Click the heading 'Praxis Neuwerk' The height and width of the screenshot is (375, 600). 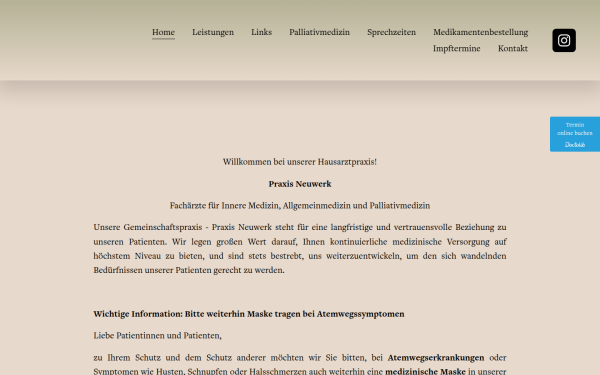(300, 184)
